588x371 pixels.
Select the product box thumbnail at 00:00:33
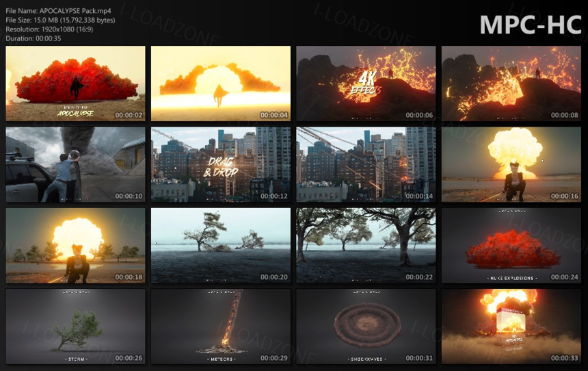coord(511,327)
